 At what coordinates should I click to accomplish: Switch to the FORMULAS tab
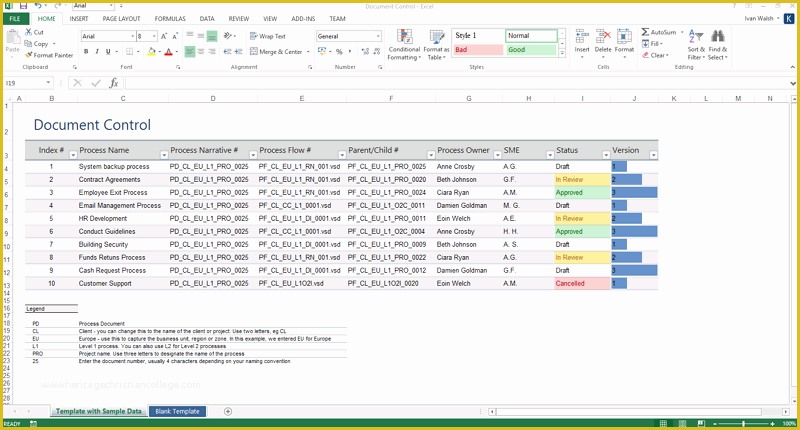point(170,18)
